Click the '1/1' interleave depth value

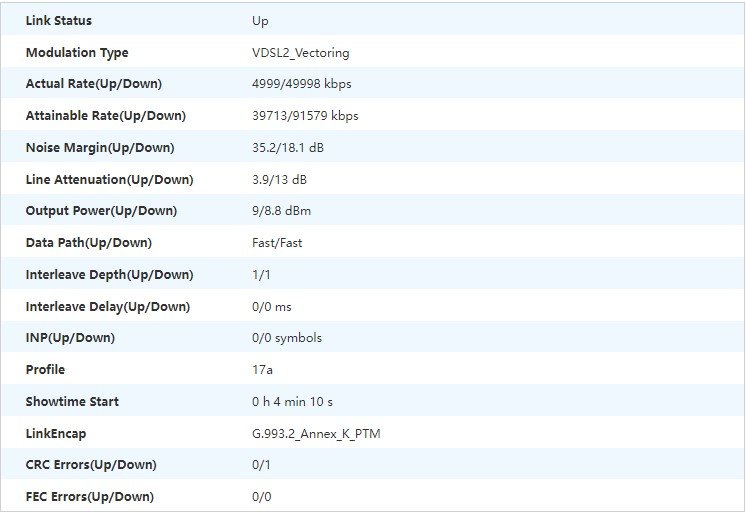[x=261, y=275]
